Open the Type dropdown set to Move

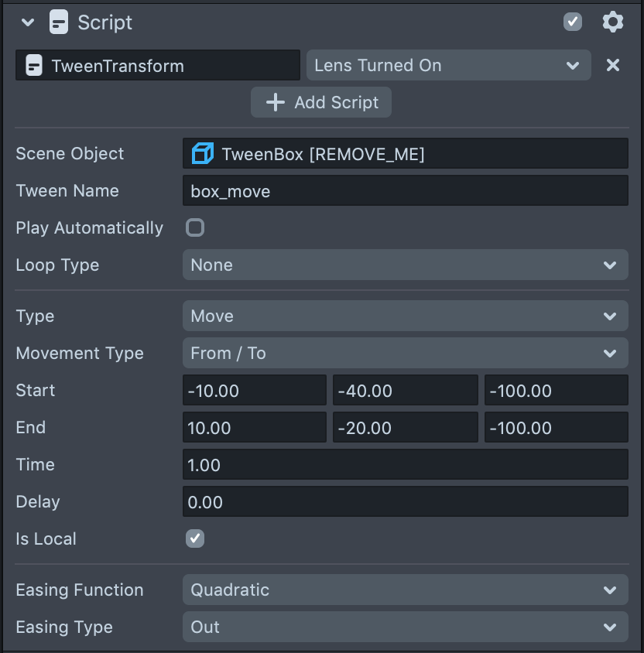pos(405,316)
